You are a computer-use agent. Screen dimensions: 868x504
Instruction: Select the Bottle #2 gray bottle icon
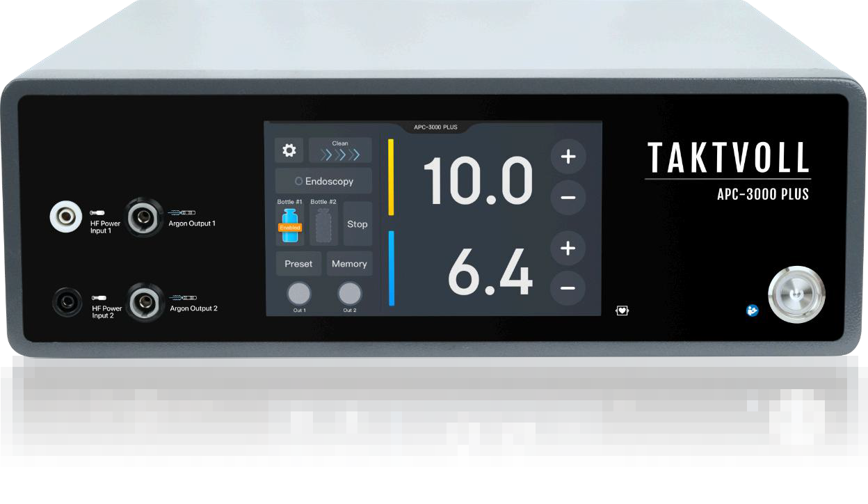323,226
